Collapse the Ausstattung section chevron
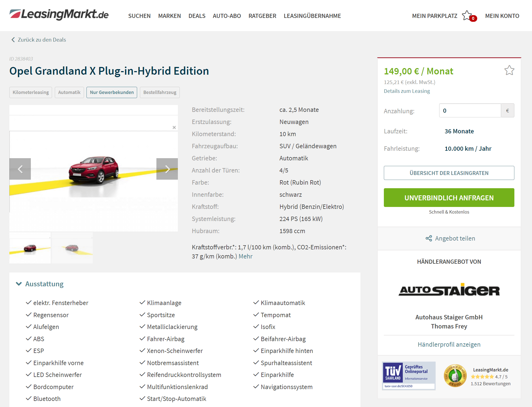Viewport: 532px width, 407px height. pyautogui.click(x=19, y=284)
